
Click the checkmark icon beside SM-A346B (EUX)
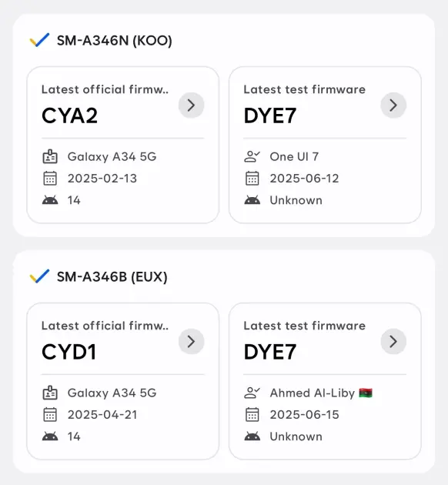[x=39, y=276]
